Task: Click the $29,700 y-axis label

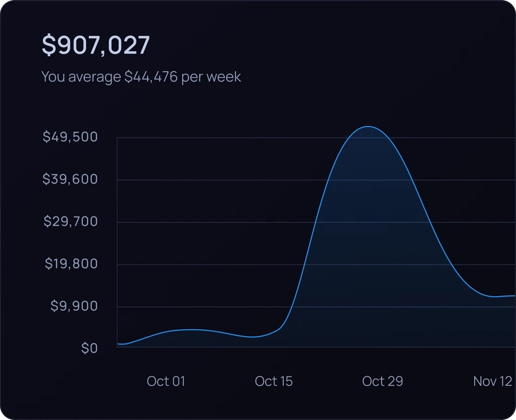Action: 71,222
